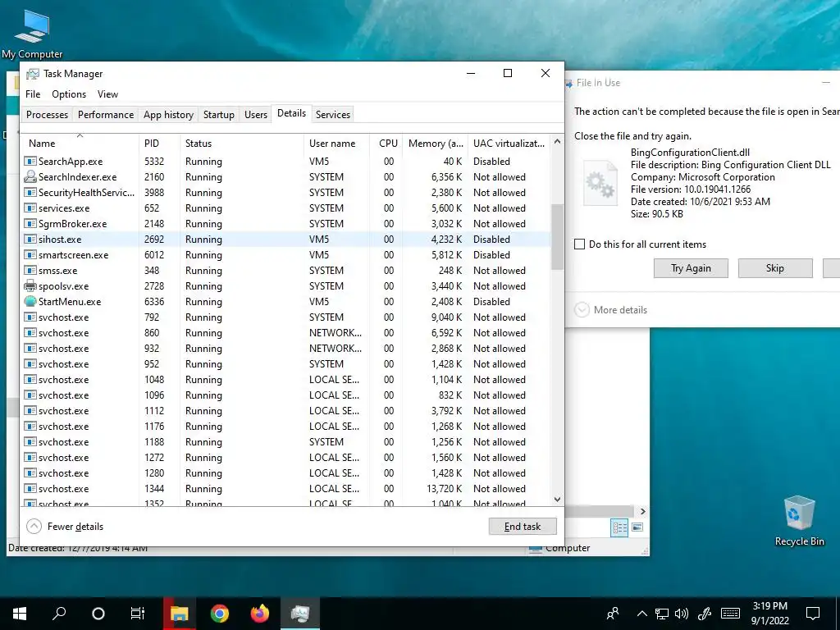
Task: Select the SgrmBroker.exe process row
Action: tap(286, 224)
